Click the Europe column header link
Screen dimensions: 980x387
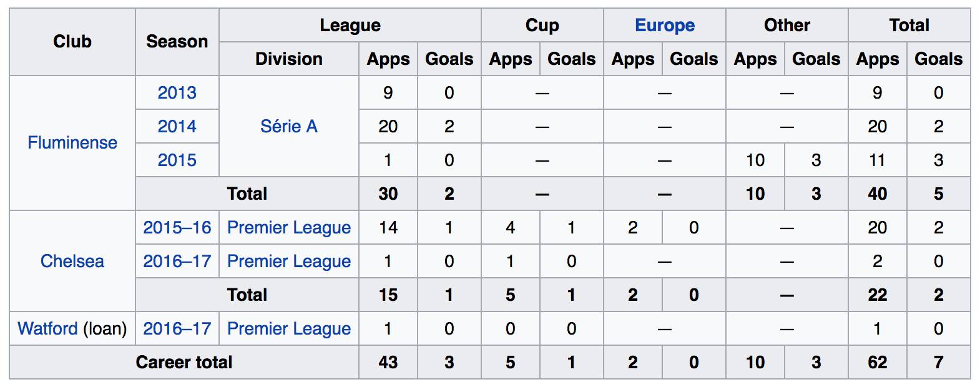[665, 26]
